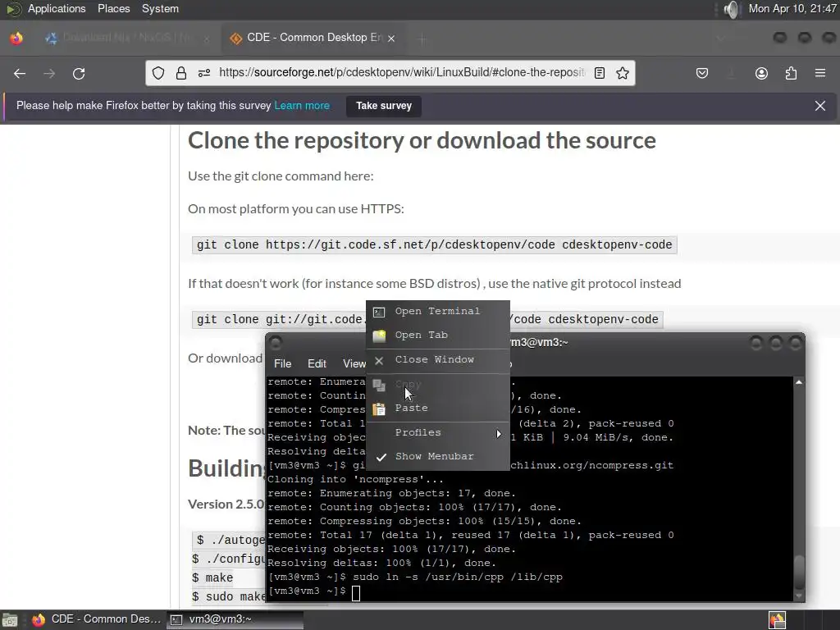Click the Firefox back arrow button
840x630 pixels.
tap(20, 73)
